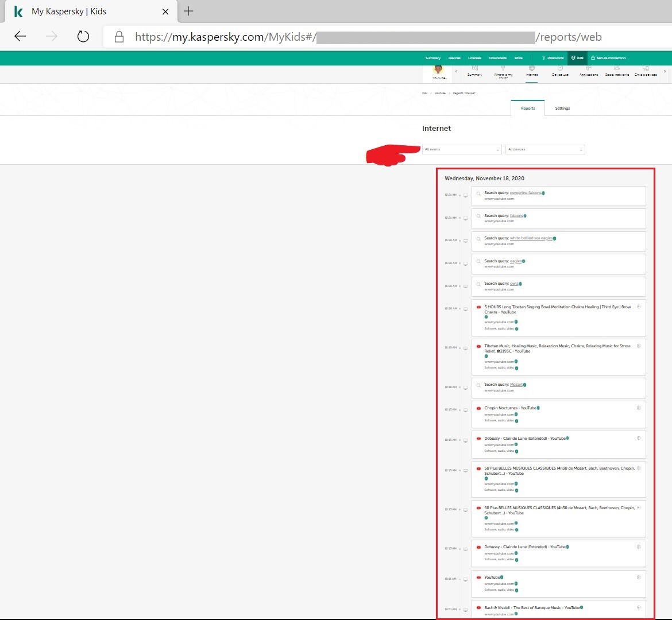This screenshot has width=672, height=620.
Task: Open options icon on Chopin Nocturnes entry
Action: 639,408
